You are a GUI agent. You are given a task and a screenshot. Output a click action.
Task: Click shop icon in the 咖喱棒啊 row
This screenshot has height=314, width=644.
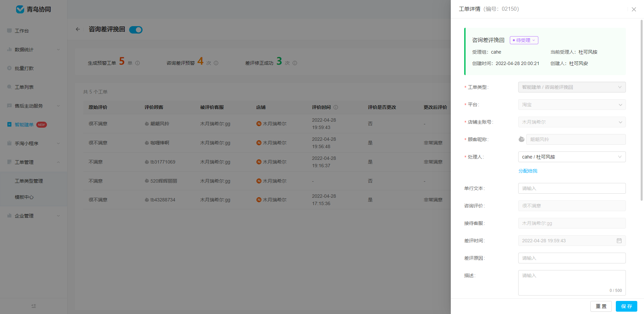tap(259, 143)
